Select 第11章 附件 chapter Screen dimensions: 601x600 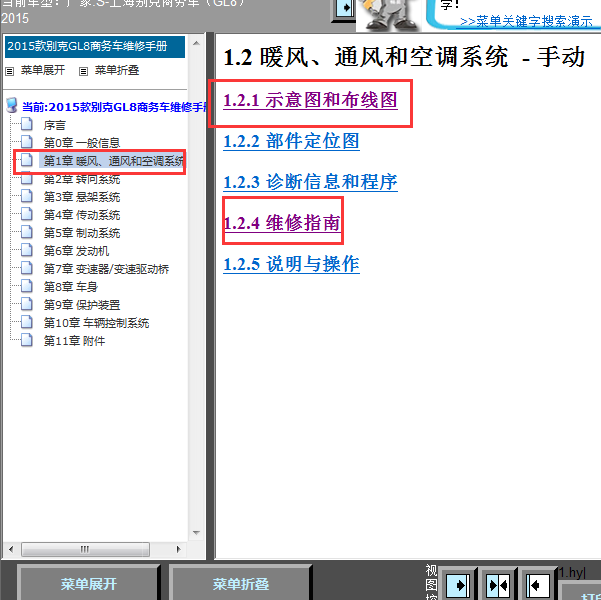pyautogui.click(x=74, y=341)
